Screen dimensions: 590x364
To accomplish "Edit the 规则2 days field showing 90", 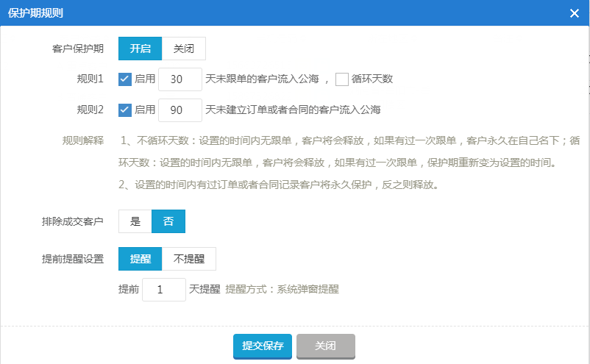I will (x=180, y=110).
